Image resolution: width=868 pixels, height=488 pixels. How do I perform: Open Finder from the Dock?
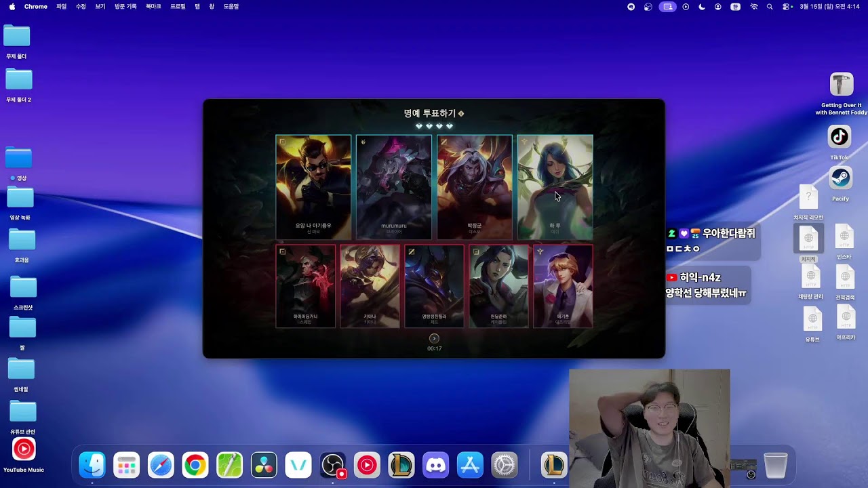pyautogui.click(x=92, y=465)
